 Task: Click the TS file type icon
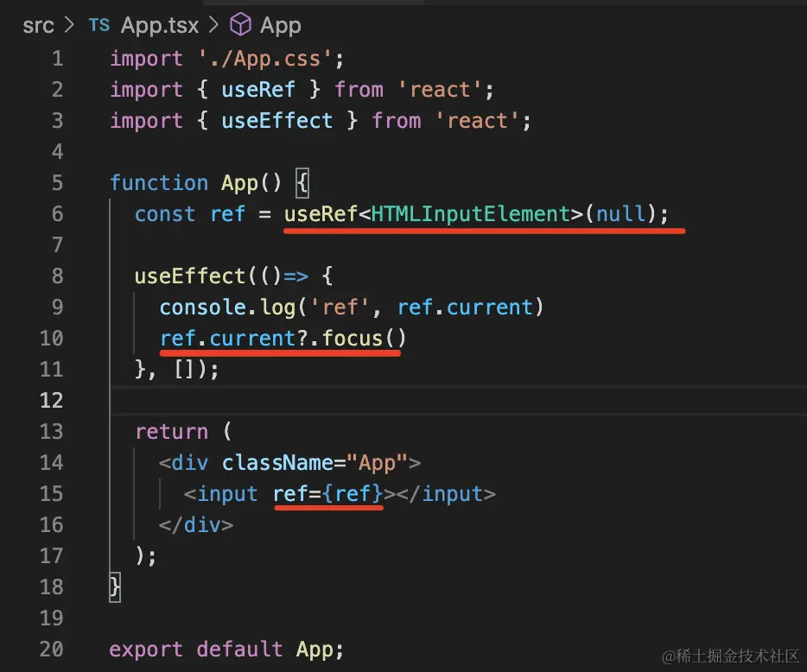(98, 25)
